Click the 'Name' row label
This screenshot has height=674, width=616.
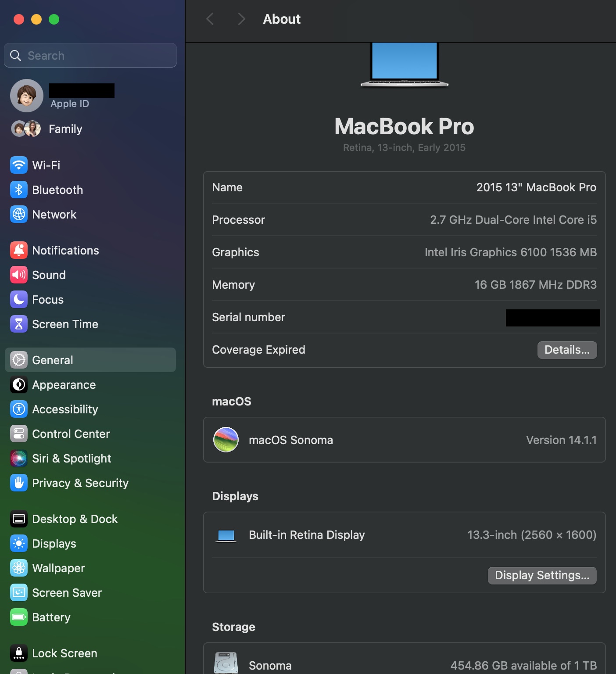pyautogui.click(x=227, y=187)
